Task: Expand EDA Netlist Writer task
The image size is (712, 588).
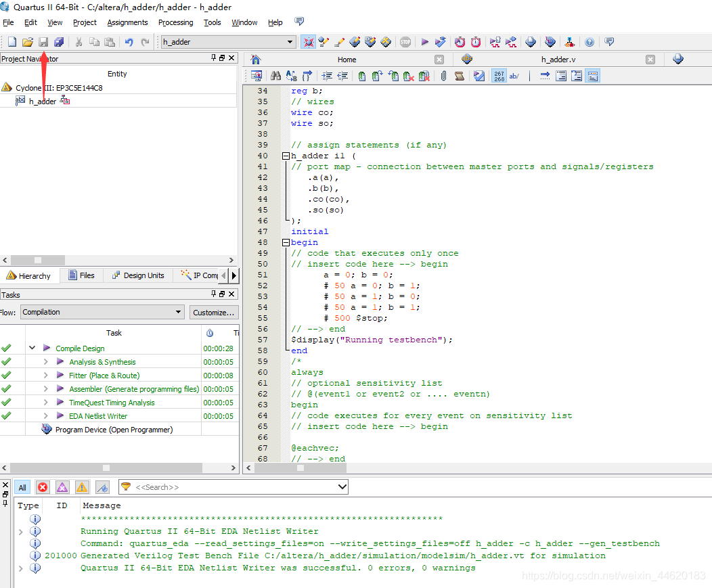Action: (45, 416)
